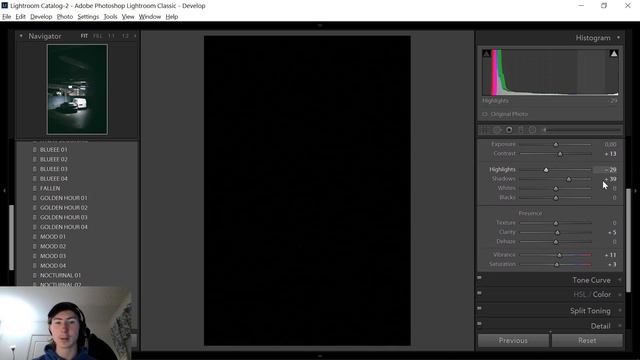Set Navigator zoom to 1:1

[x=111, y=36]
